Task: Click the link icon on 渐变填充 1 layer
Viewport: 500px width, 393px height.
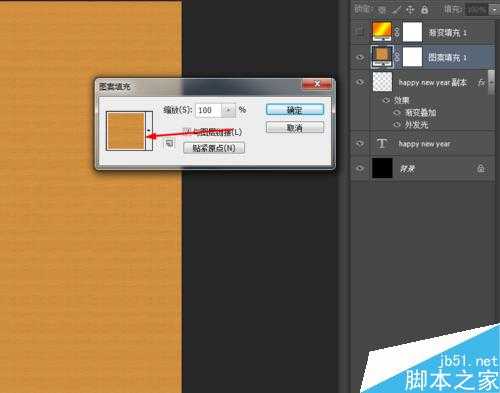Action: (397, 32)
